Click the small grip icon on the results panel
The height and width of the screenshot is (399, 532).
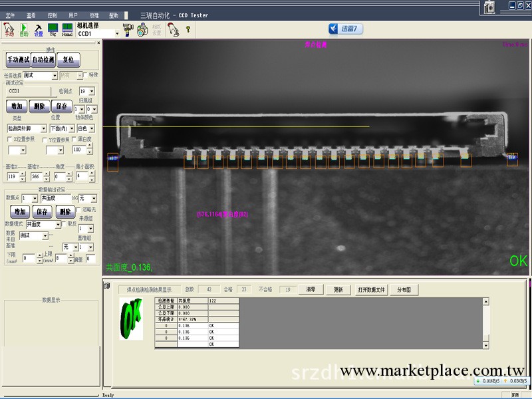point(107,286)
